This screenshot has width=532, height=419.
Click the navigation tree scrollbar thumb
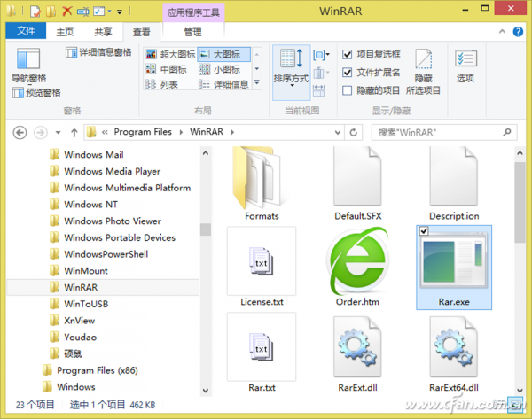206,229
